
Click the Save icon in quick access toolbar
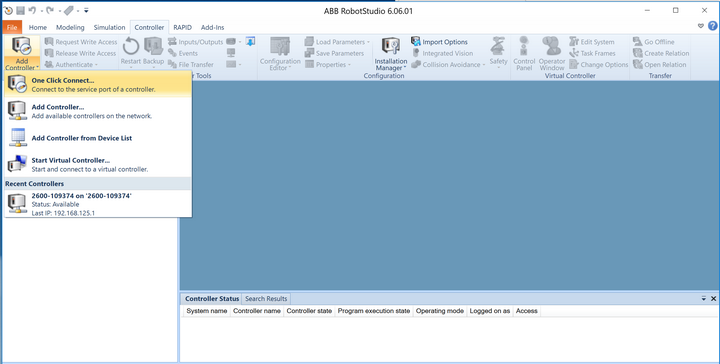(20, 10)
